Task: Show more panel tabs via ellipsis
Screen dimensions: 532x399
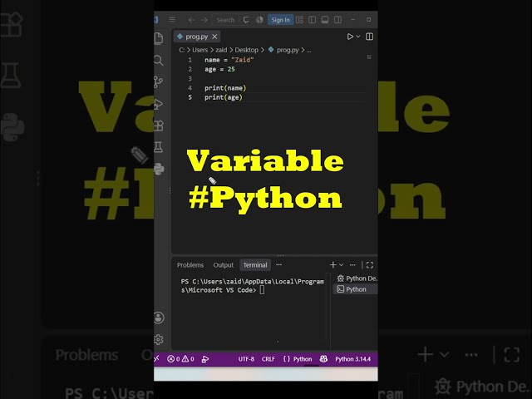Action: (279, 265)
